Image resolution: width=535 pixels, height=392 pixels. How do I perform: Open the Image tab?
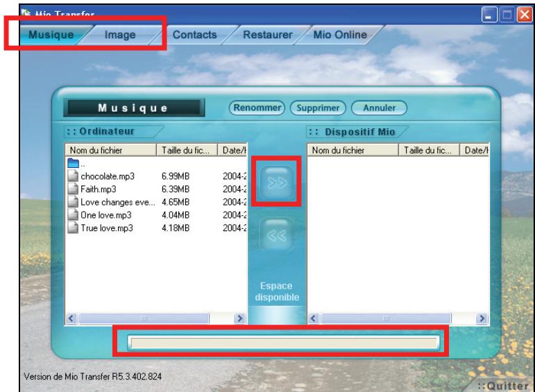[x=120, y=35]
